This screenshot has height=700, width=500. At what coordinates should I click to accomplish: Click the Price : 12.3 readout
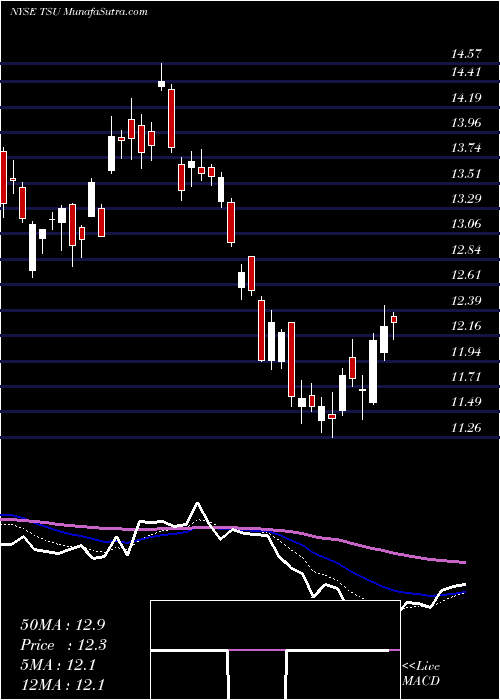(62, 645)
